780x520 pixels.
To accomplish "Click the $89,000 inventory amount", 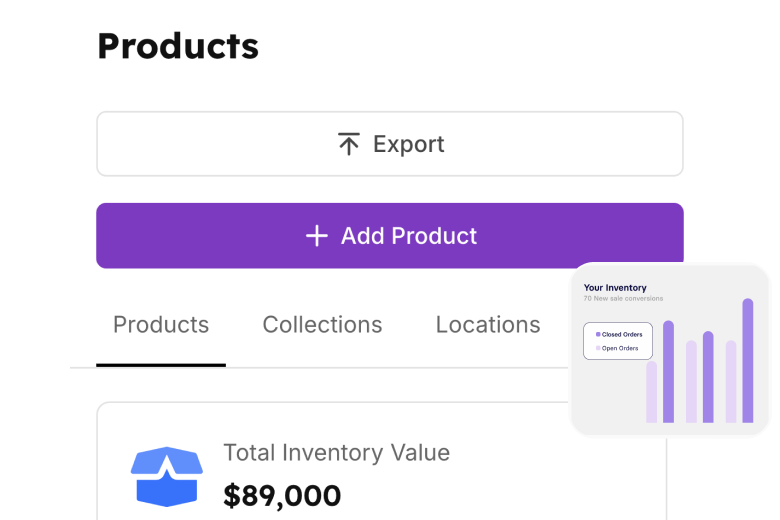I will [282, 496].
